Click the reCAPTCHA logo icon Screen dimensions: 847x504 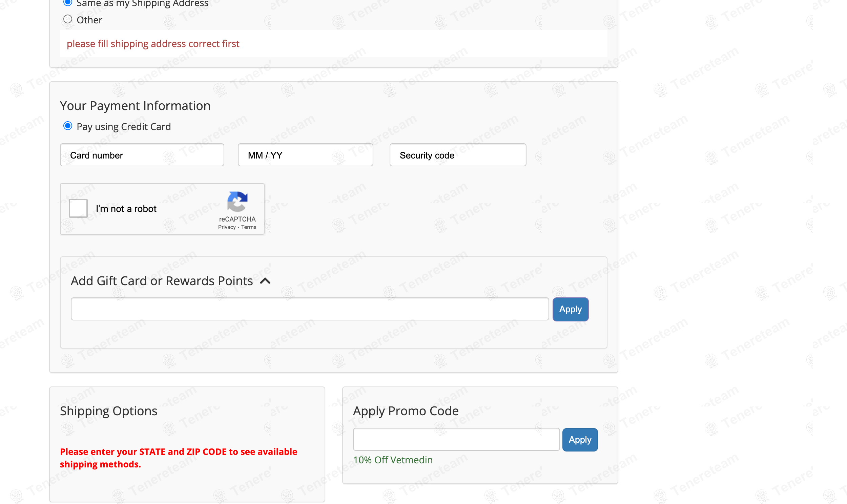(x=237, y=201)
